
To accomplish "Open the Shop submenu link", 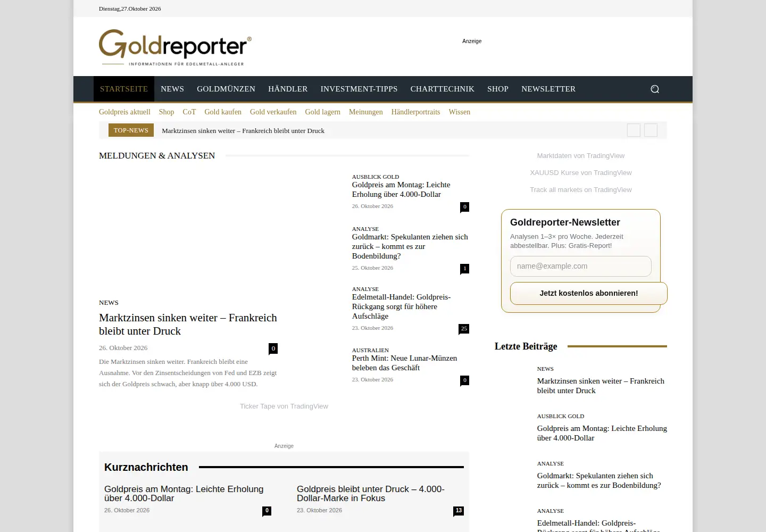I will click(x=166, y=112).
